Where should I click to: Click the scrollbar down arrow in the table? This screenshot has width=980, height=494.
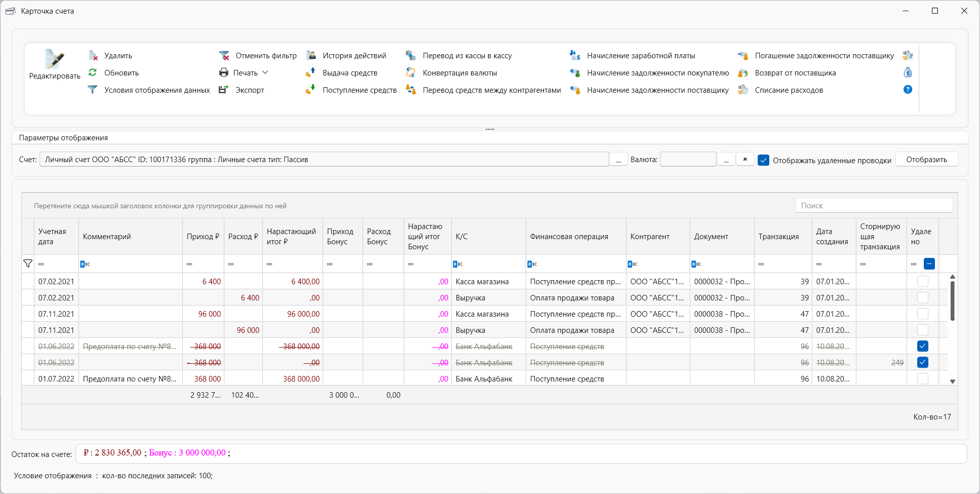(952, 382)
